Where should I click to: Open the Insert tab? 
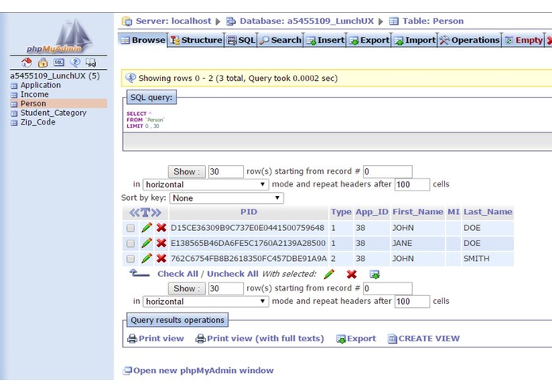[326, 40]
